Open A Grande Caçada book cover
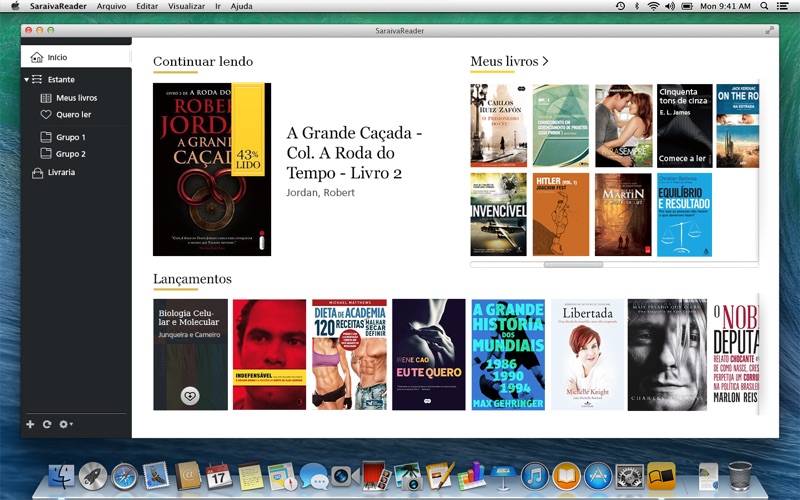800x500 pixels. (212, 169)
